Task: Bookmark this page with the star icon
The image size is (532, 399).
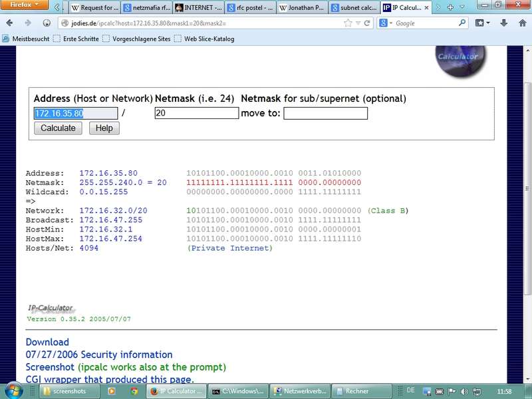Action: point(348,23)
